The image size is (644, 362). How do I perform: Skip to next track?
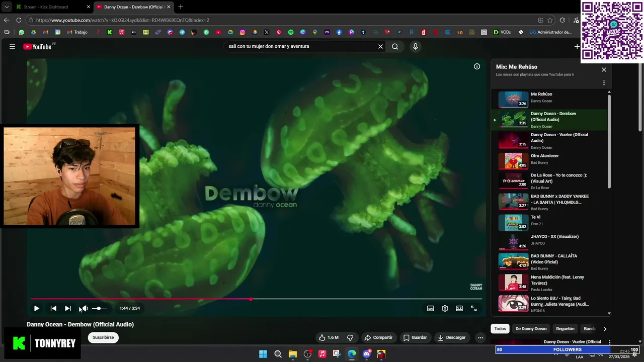68,308
